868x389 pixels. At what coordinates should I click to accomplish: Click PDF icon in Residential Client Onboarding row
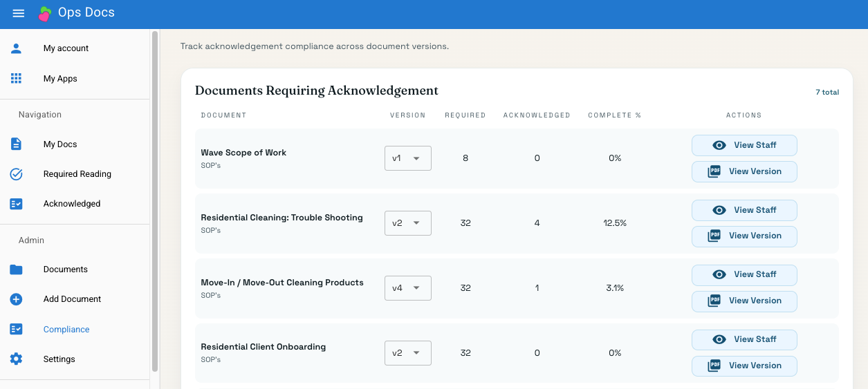click(714, 366)
